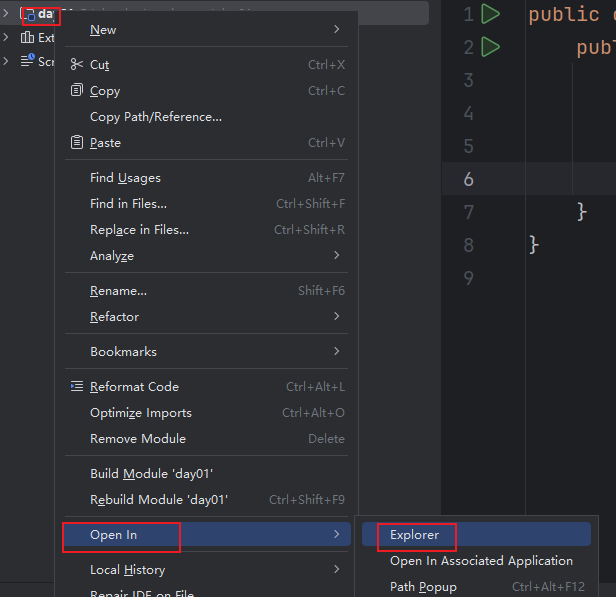Image resolution: width=616 pixels, height=597 pixels.
Task: Choose Optimize Imports menu entry
Action: point(206,413)
